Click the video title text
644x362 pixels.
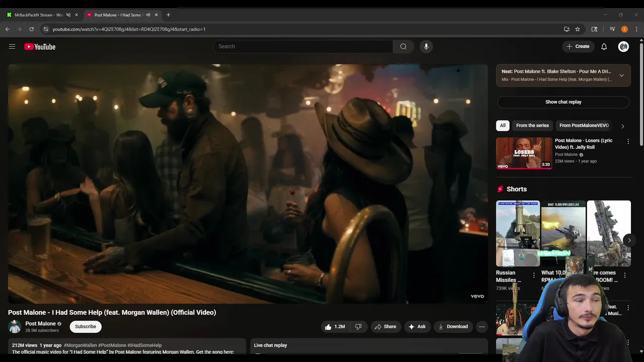pyautogui.click(x=112, y=312)
